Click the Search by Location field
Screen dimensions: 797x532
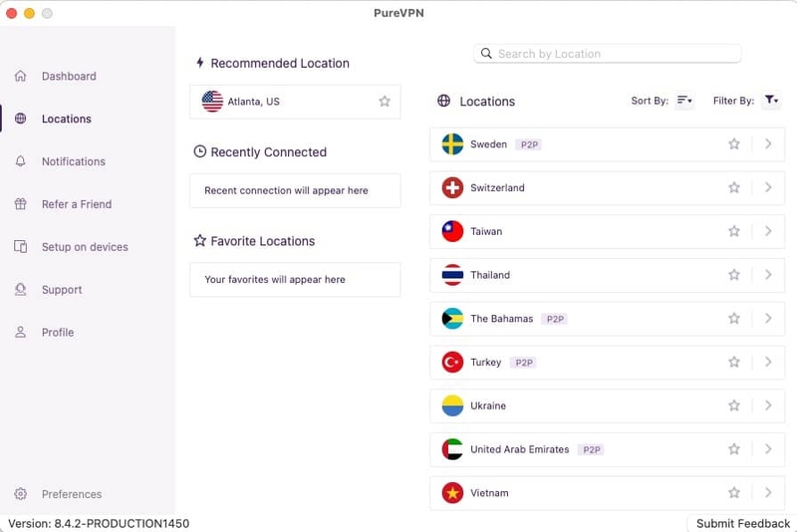click(607, 54)
